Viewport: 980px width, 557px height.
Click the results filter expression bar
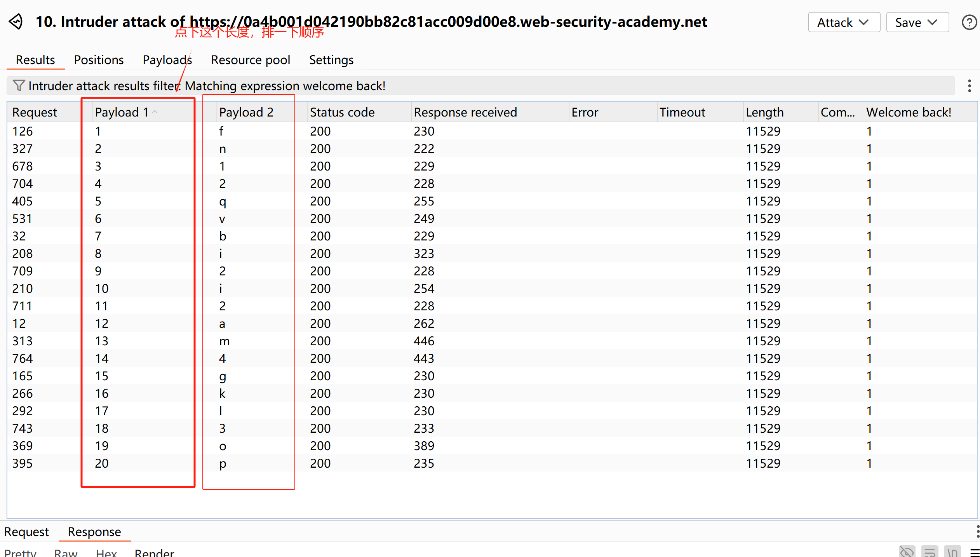click(466, 85)
